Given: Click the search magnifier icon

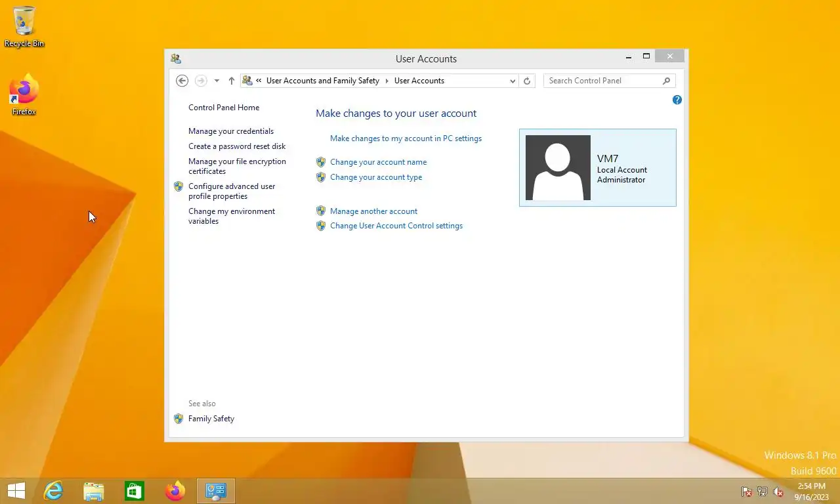Looking at the screenshot, I should pos(666,81).
